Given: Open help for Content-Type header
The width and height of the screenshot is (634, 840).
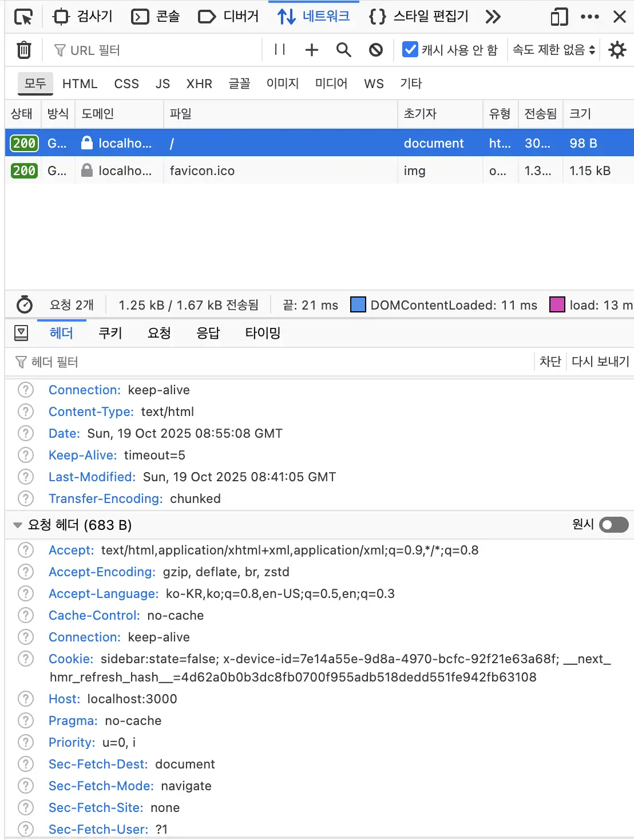Looking at the screenshot, I should coord(25,411).
